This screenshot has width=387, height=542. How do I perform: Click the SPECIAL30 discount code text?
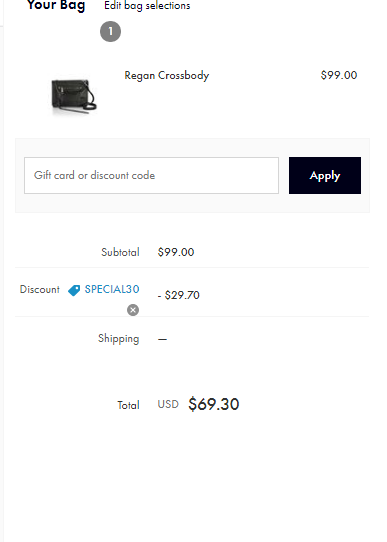click(112, 289)
